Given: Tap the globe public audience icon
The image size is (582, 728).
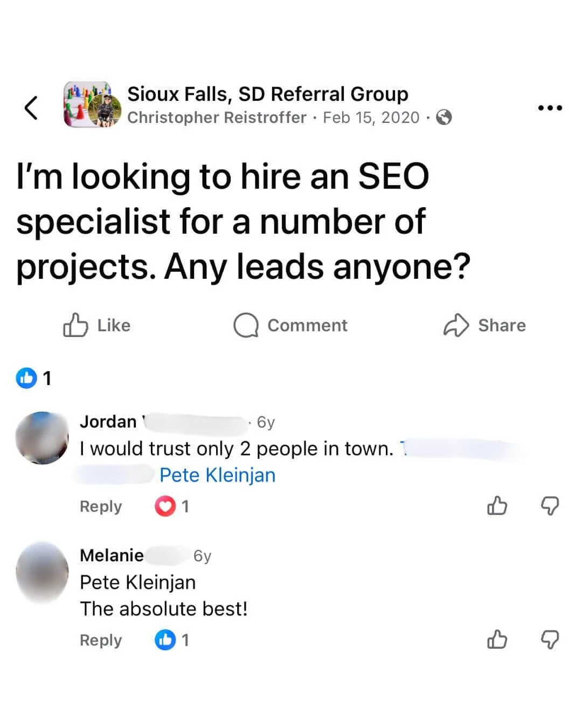Looking at the screenshot, I should (444, 118).
